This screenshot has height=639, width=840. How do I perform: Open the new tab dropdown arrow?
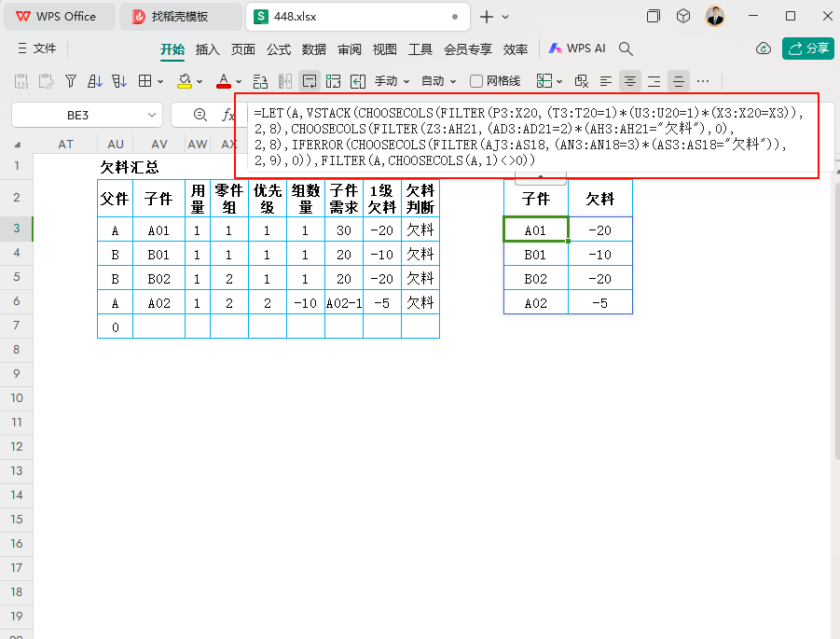pos(505,17)
